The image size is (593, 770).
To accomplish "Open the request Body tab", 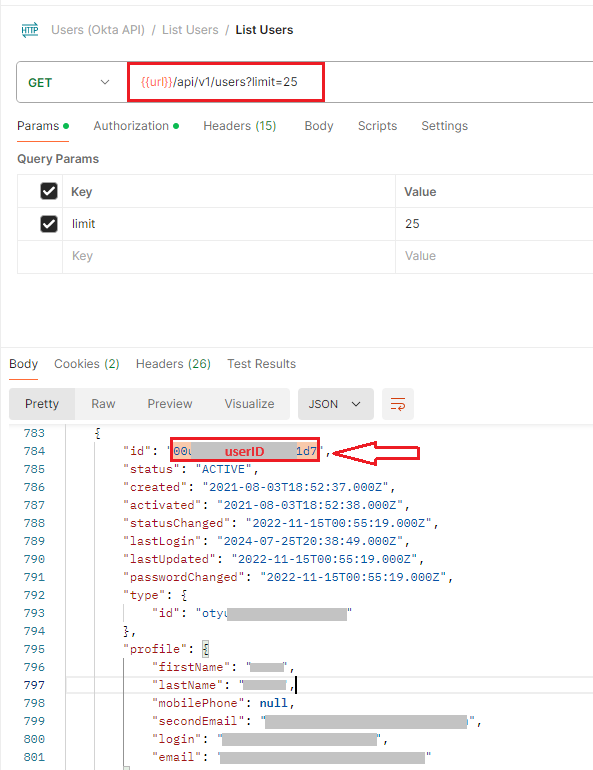I will [x=319, y=126].
